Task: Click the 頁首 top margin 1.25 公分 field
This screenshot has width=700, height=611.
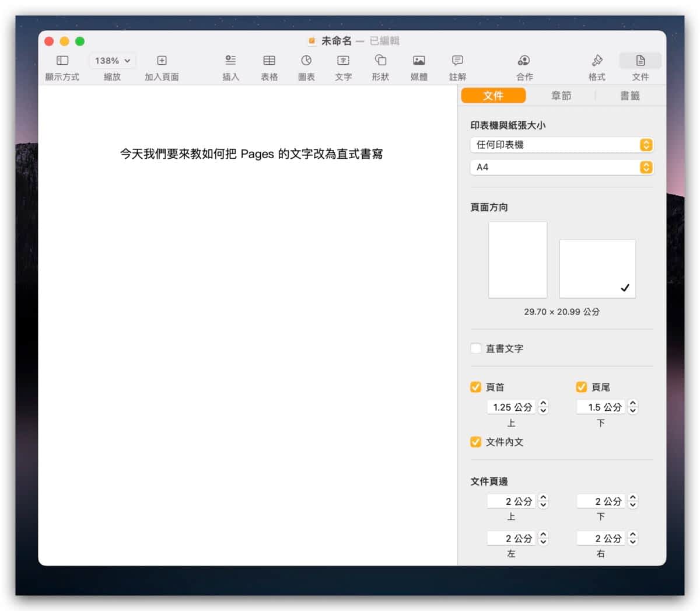Action: click(x=511, y=407)
